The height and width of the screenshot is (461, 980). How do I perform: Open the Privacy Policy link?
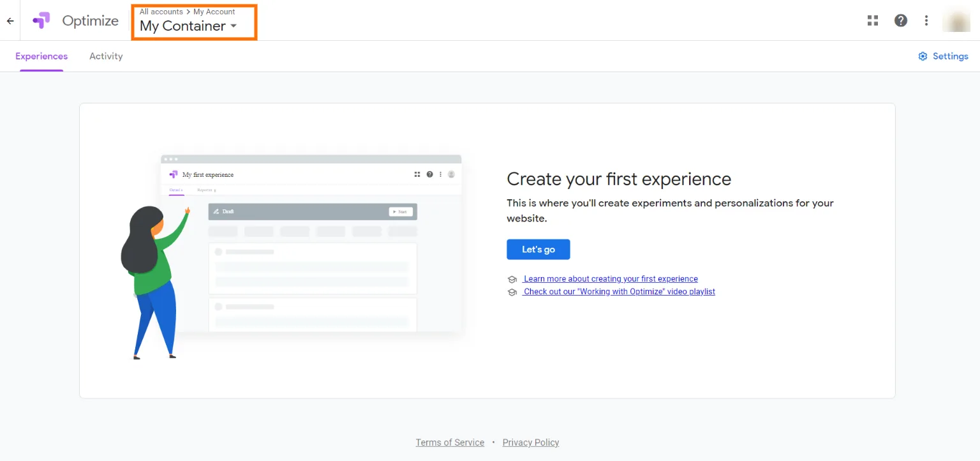[531, 442]
